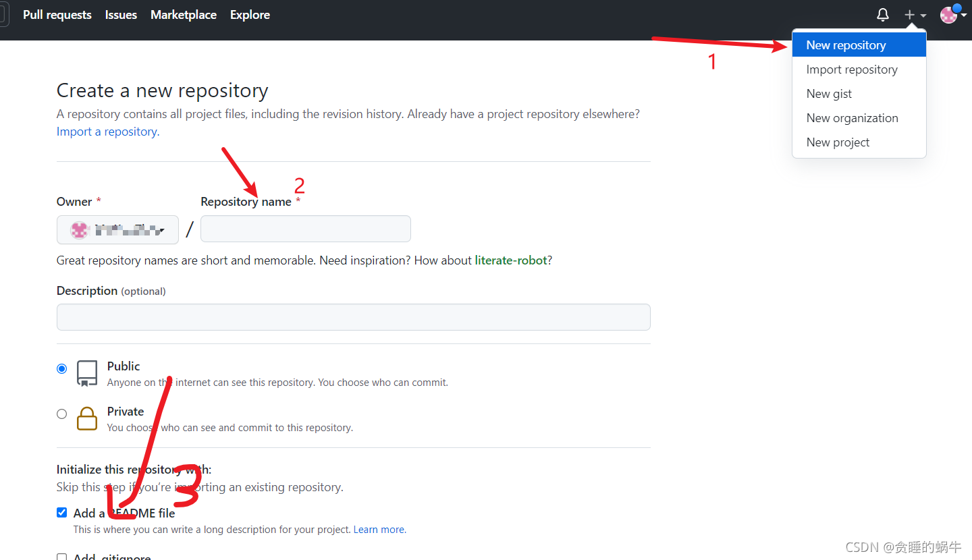Open the notifications bell
The height and width of the screenshot is (560, 972).
(882, 15)
